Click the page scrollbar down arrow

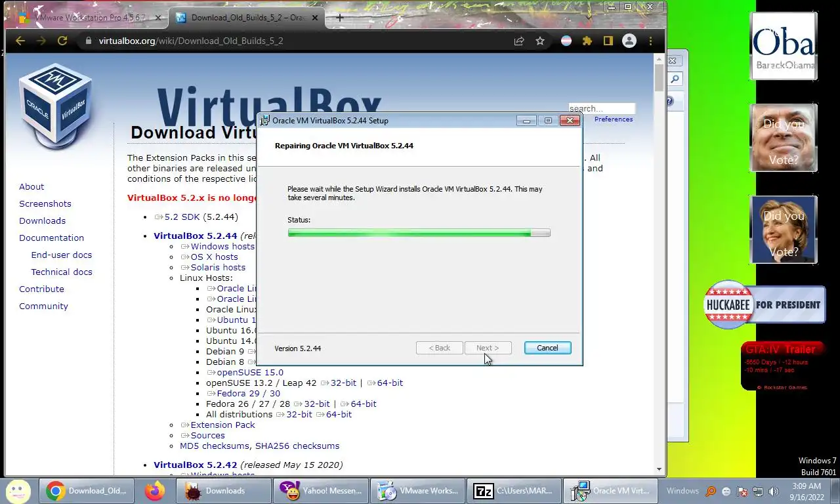tap(659, 470)
